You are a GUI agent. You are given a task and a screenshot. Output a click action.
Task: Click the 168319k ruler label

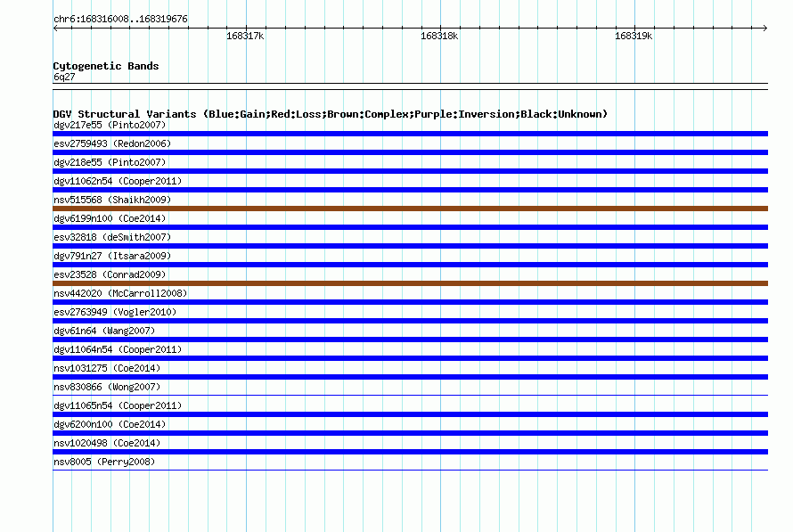point(634,36)
